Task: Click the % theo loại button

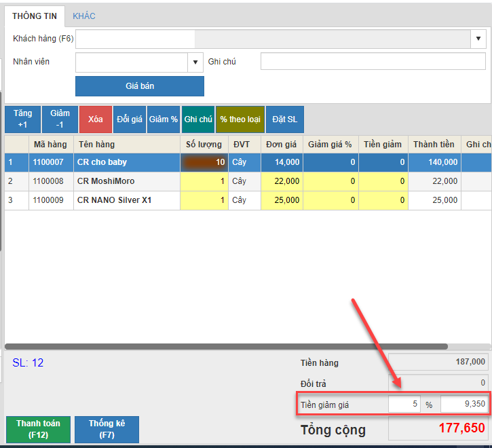Action: pyautogui.click(x=240, y=119)
